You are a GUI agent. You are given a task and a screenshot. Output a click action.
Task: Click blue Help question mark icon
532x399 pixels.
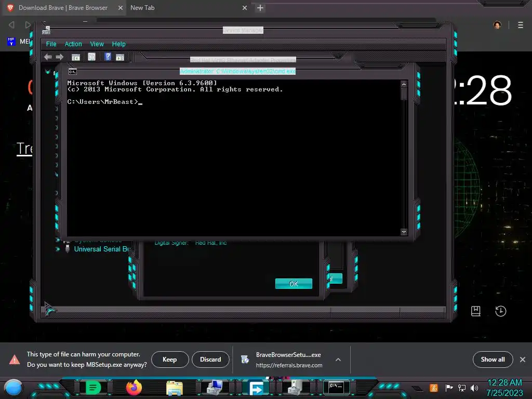(108, 57)
